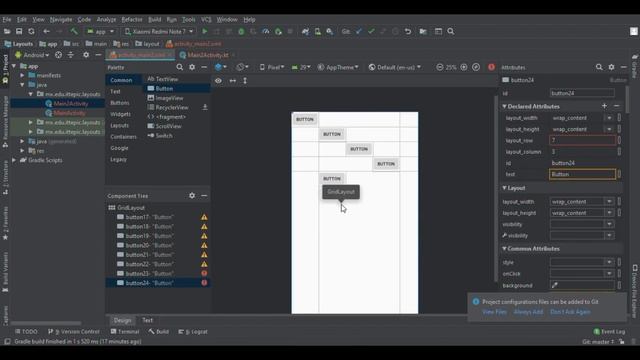Switch to the Text tab below the designer
This screenshot has width=640, height=360.
(147, 320)
